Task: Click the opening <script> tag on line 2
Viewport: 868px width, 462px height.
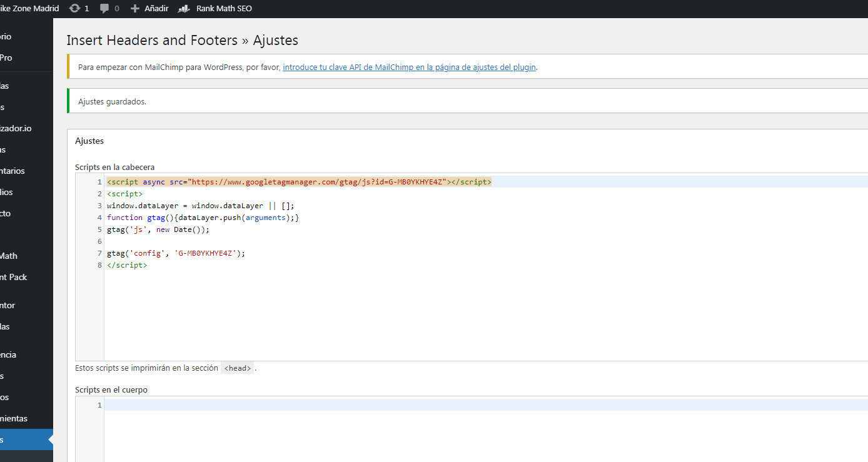Action: (124, 194)
